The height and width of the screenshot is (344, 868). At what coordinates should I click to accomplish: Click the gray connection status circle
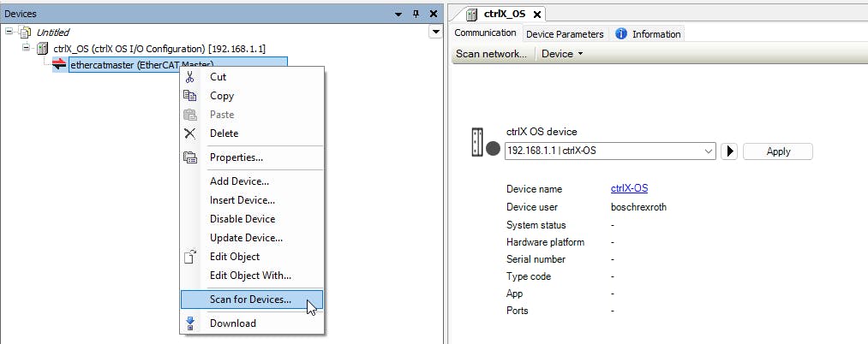pos(493,149)
